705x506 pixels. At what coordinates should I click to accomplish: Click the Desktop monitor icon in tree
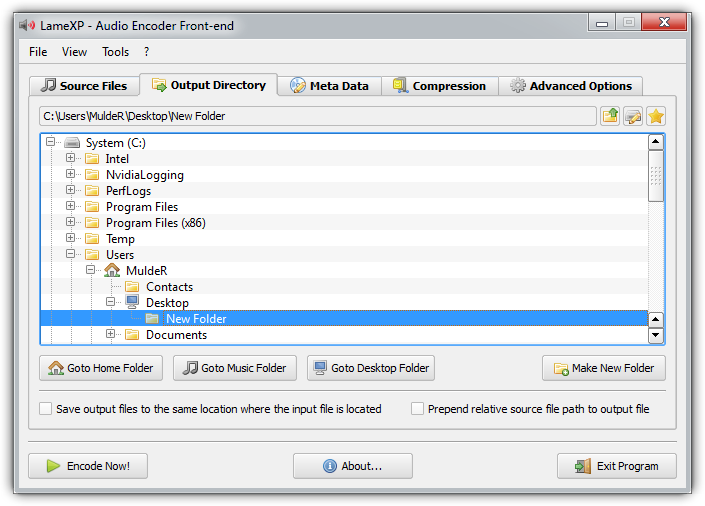pyautogui.click(x=132, y=302)
